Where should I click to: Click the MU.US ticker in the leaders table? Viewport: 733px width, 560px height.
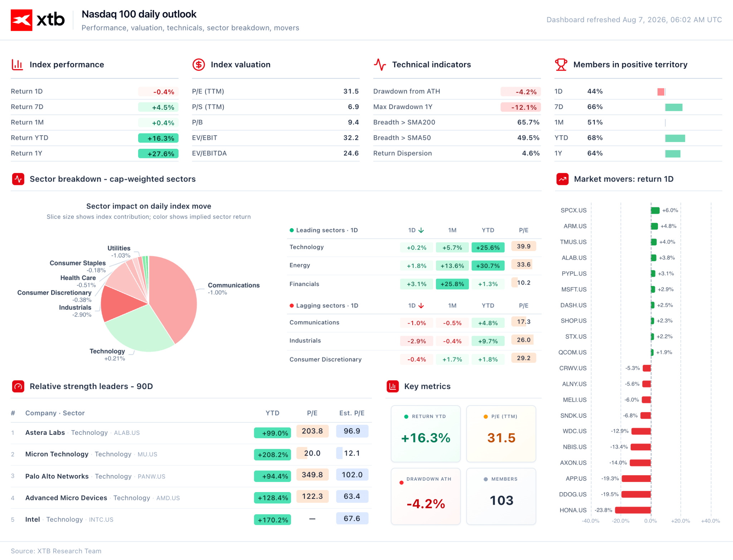pyautogui.click(x=147, y=455)
